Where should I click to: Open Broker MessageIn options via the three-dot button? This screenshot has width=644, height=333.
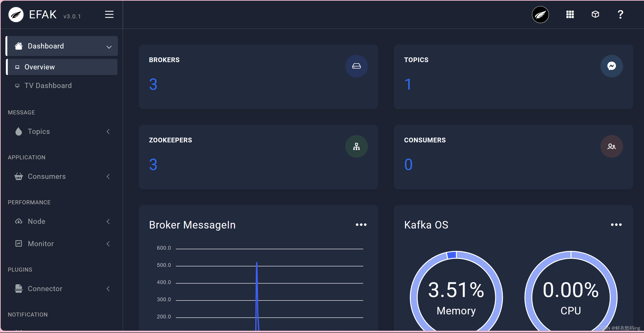click(361, 225)
